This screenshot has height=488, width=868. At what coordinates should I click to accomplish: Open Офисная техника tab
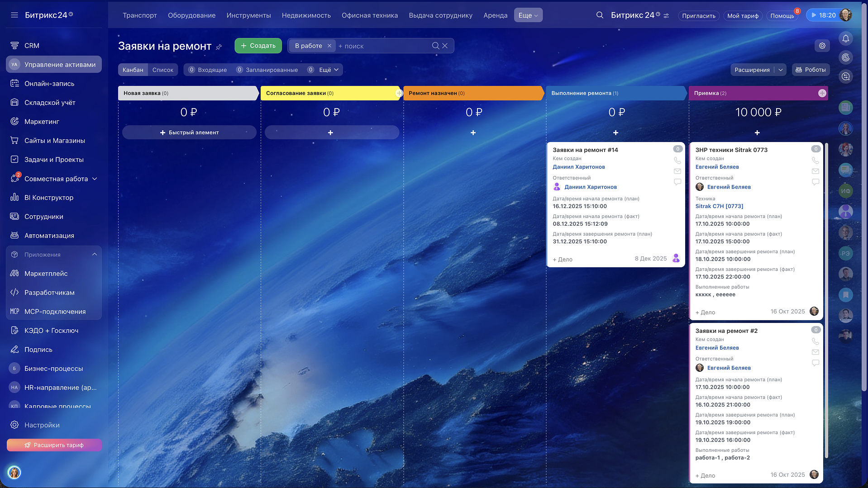[x=370, y=15]
